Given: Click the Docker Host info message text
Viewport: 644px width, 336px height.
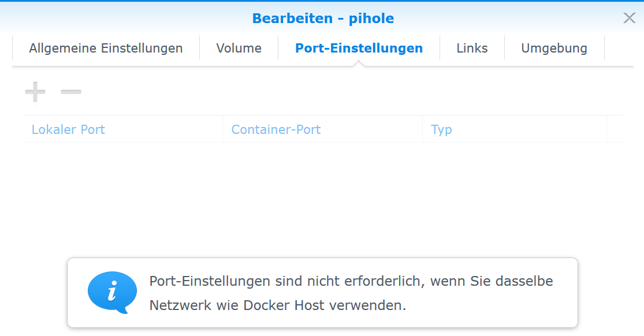Looking at the screenshot, I should pyautogui.click(x=351, y=293).
